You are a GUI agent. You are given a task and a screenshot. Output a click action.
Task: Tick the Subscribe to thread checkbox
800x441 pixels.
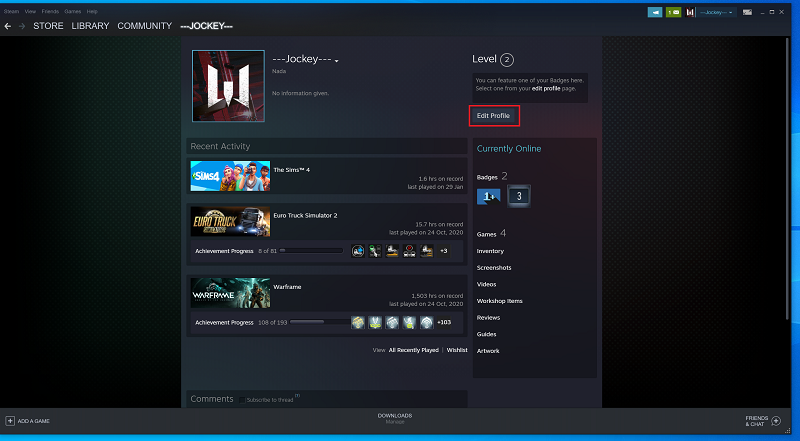242,399
